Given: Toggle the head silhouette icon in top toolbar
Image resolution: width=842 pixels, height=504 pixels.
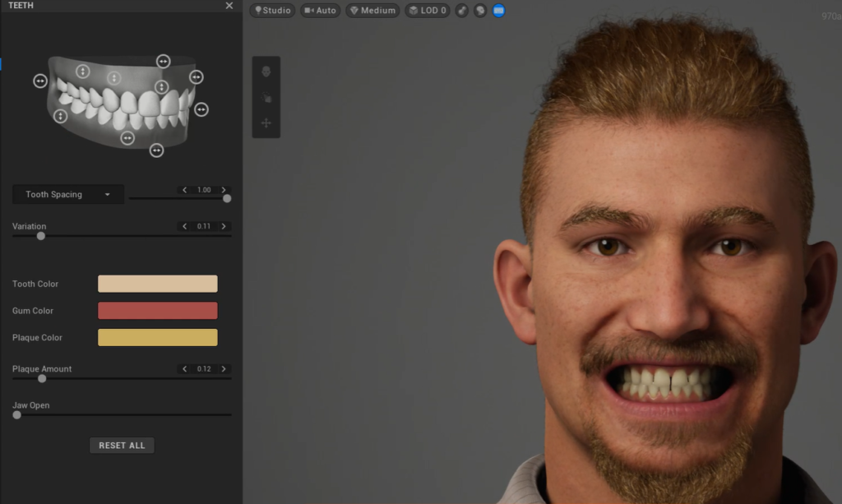Looking at the screenshot, I should [x=480, y=11].
